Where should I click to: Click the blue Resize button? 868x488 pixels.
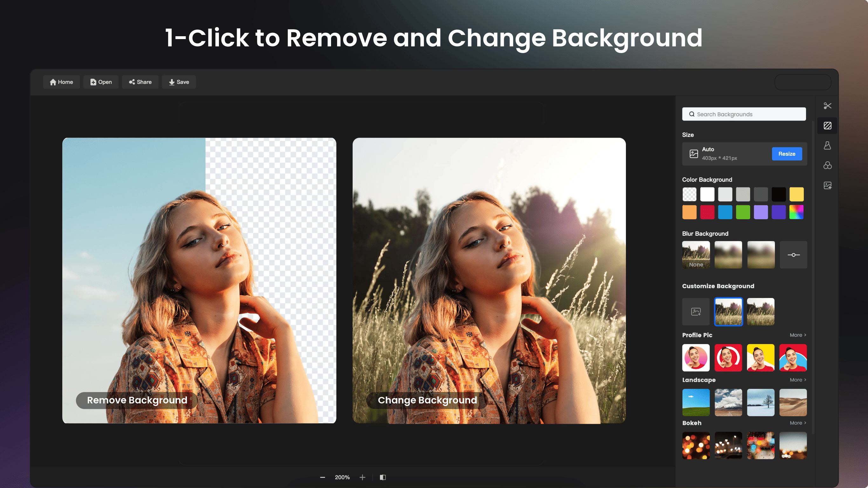(786, 154)
